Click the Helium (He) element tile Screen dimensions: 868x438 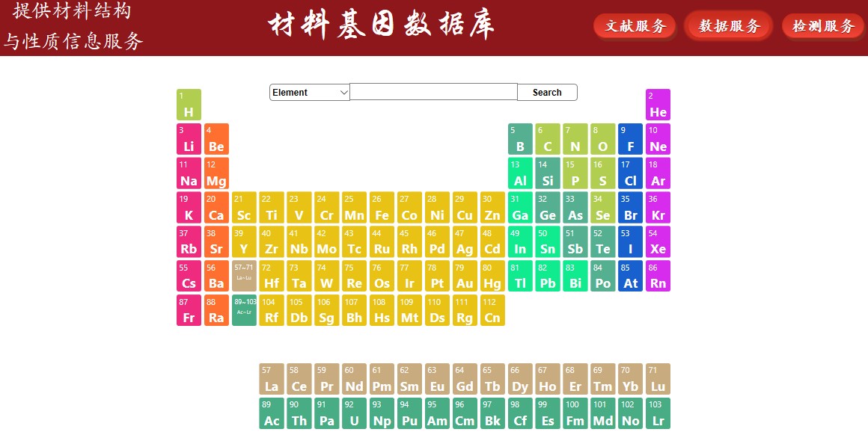658,105
